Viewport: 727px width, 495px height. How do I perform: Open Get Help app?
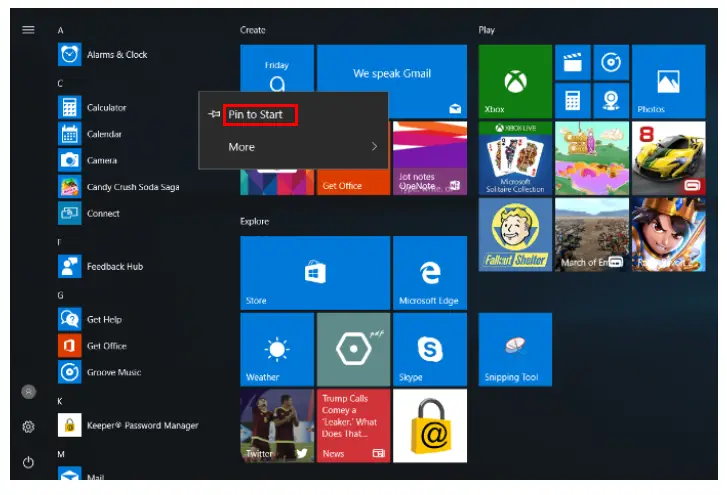point(90,319)
